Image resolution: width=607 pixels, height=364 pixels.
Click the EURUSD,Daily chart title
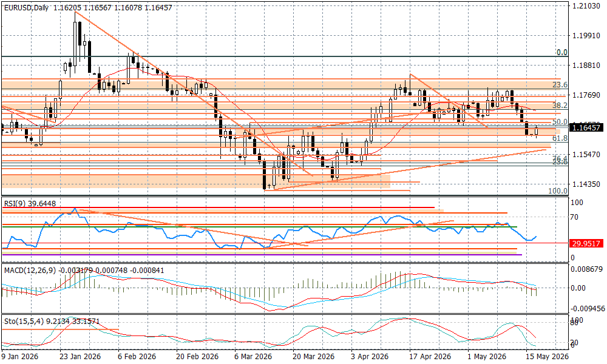[x=26, y=8]
